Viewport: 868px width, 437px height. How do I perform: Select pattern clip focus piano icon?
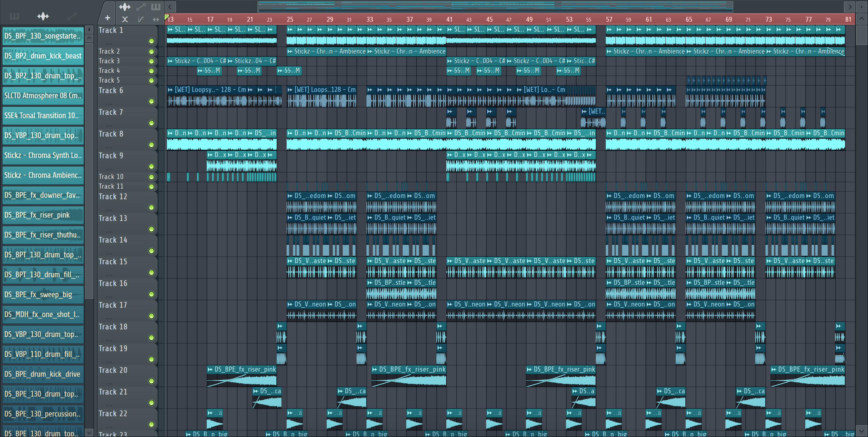point(156,6)
